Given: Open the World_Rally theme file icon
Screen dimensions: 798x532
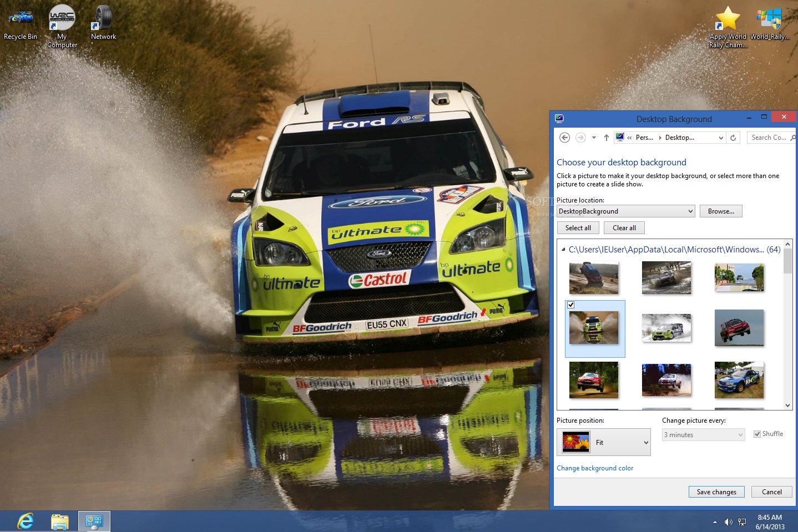Looking at the screenshot, I should [x=770, y=23].
